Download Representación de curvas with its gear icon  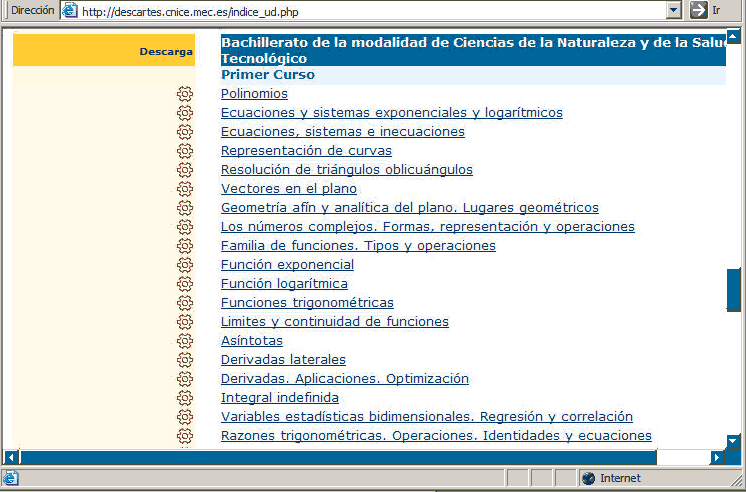pyautogui.click(x=185, y=151)
